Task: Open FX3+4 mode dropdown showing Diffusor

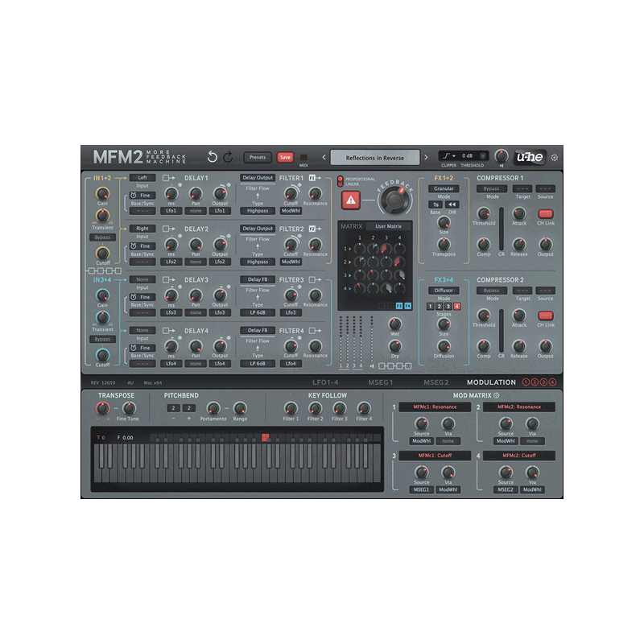Action: (x=444, y=291)
